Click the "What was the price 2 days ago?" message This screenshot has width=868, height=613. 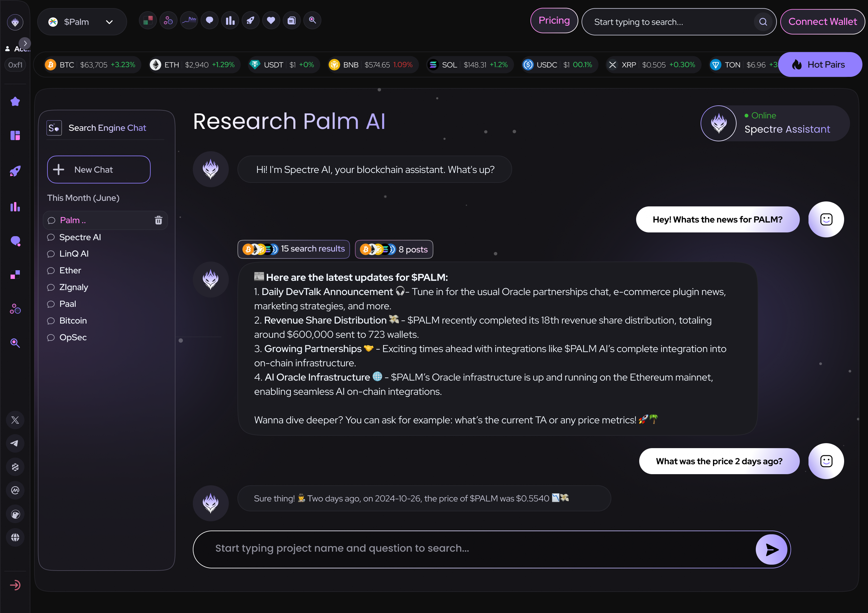[719, 461]
